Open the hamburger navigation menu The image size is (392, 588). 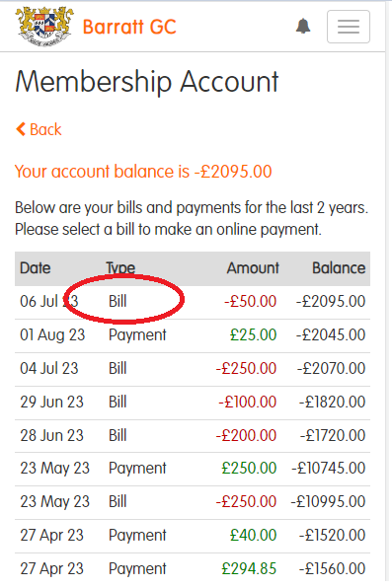(x=349, y=27)
